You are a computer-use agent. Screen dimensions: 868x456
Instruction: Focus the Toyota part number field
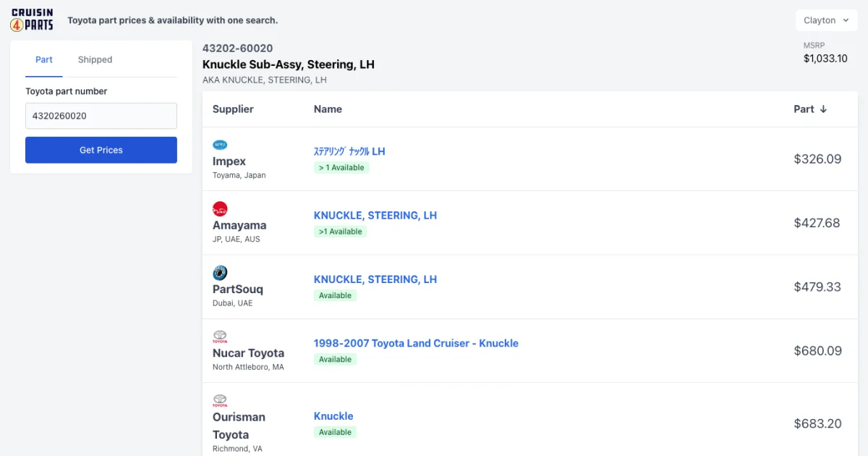101,116
